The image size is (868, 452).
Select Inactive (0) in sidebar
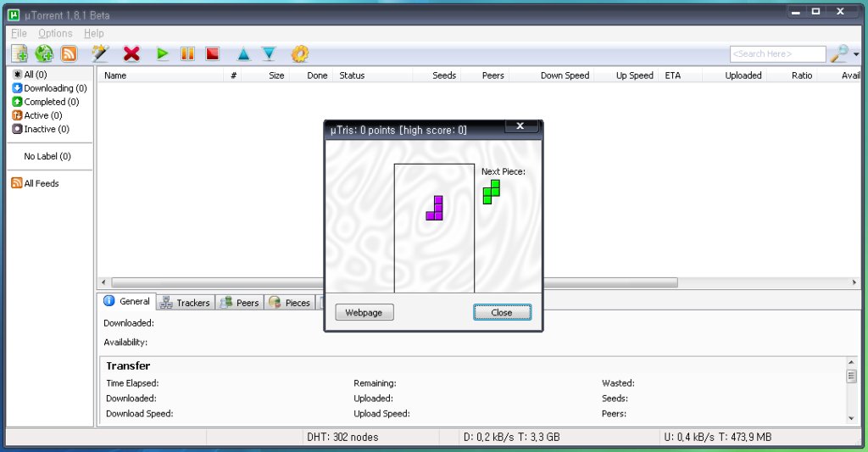coord(41,129)
